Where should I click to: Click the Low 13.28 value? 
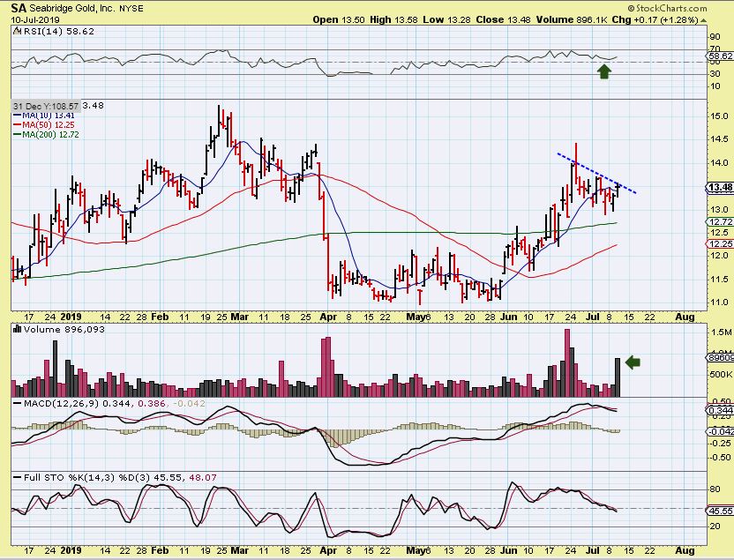[446, 19]
